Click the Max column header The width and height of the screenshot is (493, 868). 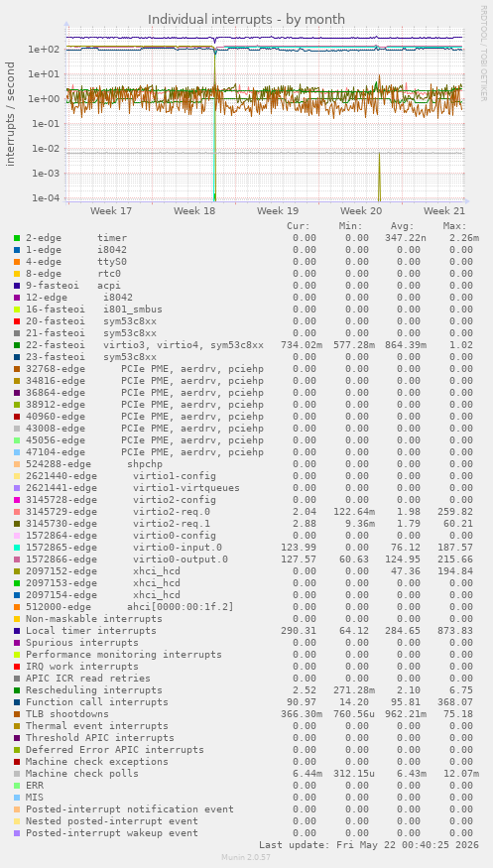click(x=455, y=226)
